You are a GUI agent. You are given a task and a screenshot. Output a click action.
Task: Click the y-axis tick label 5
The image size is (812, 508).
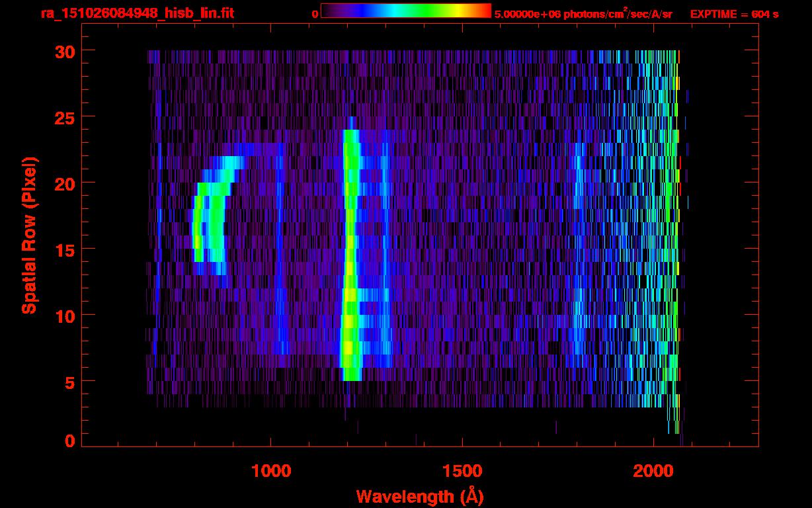pyautogui.click(x=70, y=382)
